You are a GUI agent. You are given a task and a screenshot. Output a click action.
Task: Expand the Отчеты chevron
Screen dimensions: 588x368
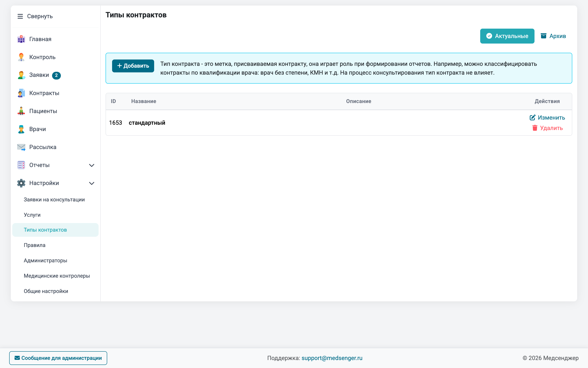92,165
